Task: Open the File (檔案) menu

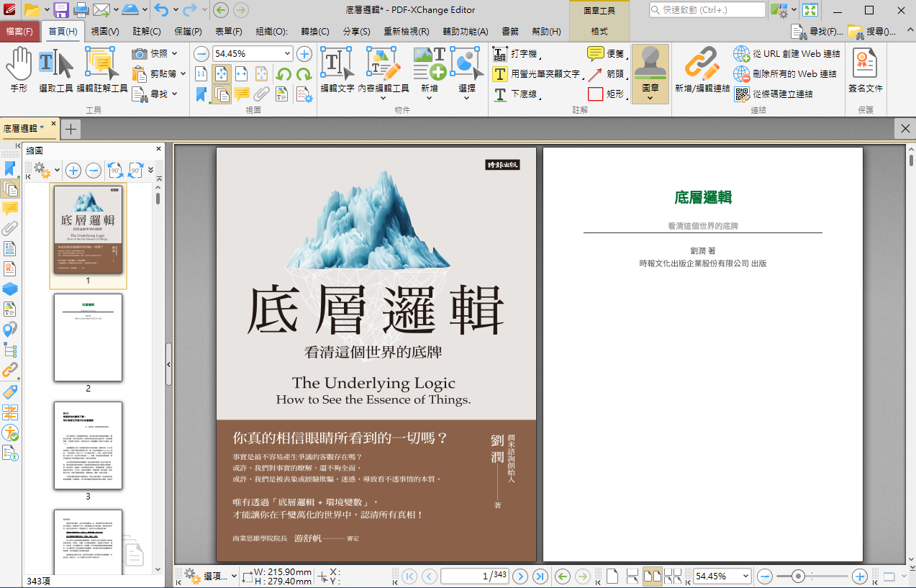Action: coord(19,32)
